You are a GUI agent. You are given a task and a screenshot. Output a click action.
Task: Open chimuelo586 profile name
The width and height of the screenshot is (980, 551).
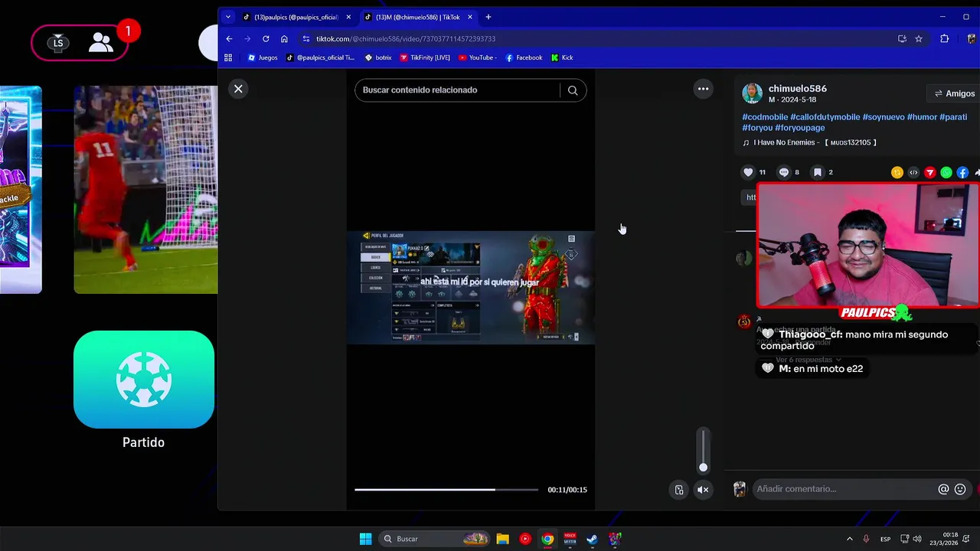pyautogui.click(x=797, y=89)
